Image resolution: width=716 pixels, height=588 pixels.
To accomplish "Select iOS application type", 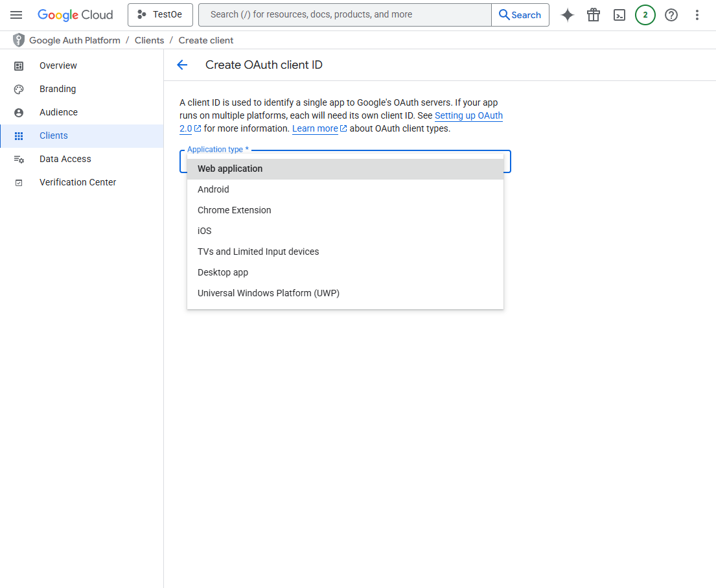I will click(x=345, y=231).
